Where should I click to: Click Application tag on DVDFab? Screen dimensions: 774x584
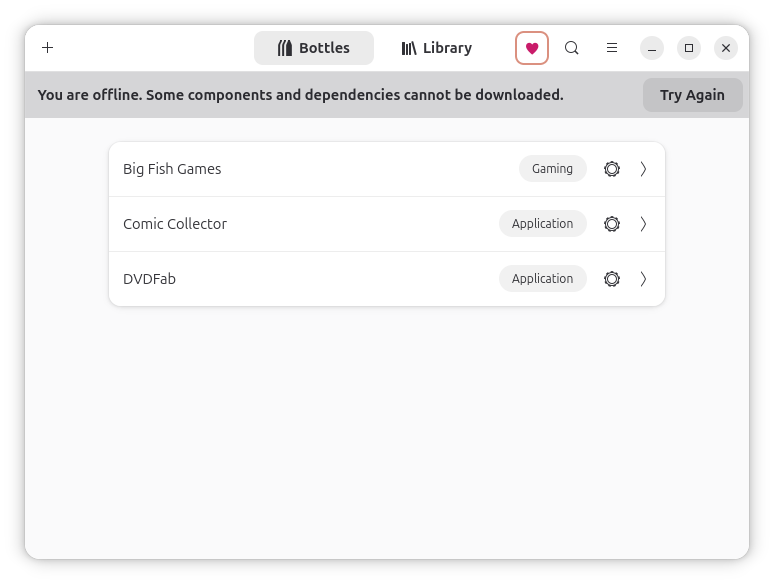tap(542, 279)
